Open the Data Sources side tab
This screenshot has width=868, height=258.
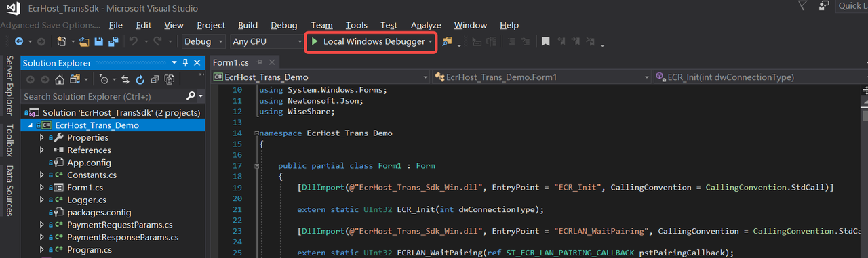[9, 190]
